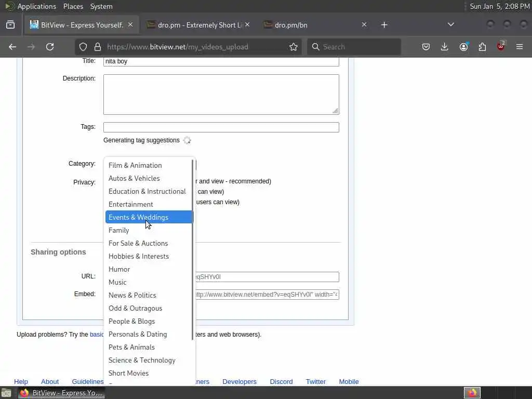Click into the Tags input field
This screenshot has width=532, height=399.
point(221,127)
